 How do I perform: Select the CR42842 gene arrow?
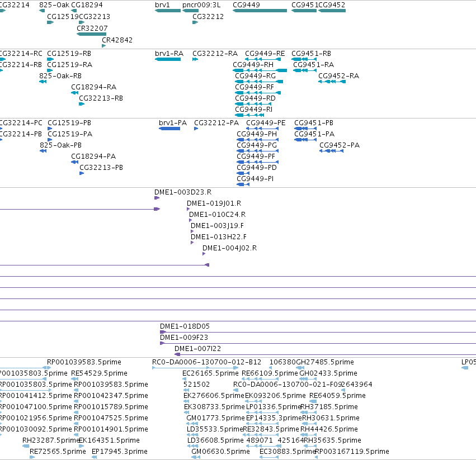[104, 46]
